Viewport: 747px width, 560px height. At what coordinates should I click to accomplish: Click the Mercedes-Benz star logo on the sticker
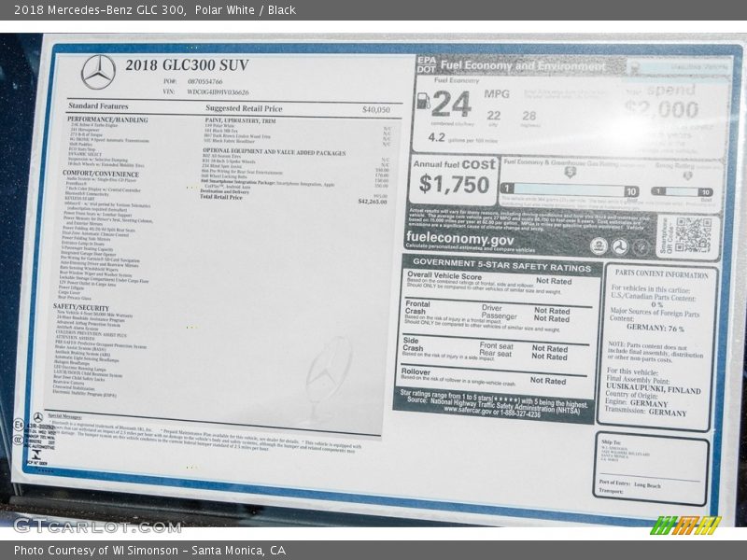(x=98, y=73)
